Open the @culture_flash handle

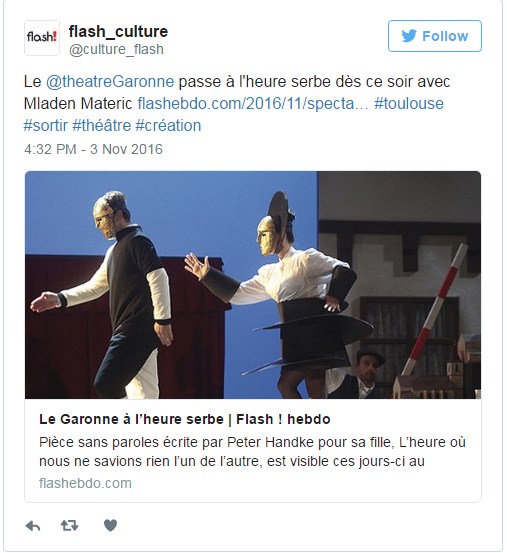point(116,49)
